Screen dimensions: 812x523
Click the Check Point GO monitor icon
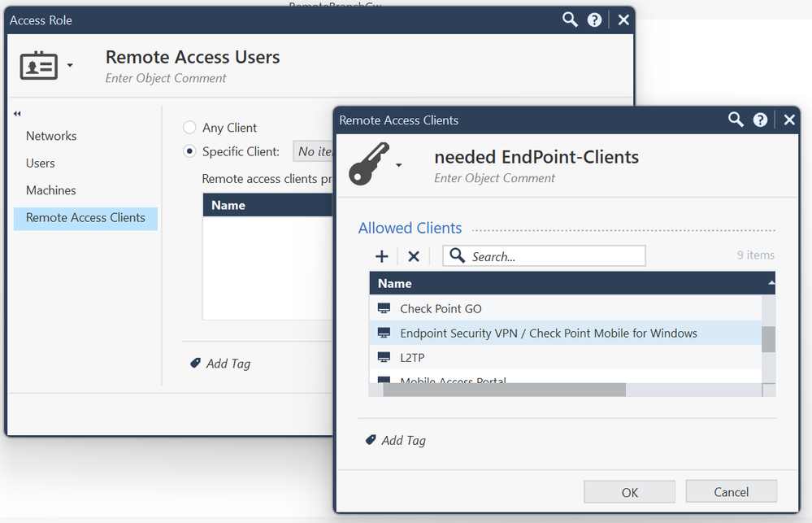click(x=384, y=308)
